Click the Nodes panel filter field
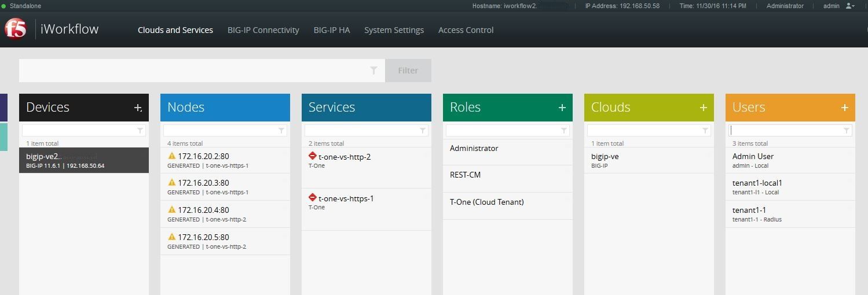868x295 pixels. click(x=225, y=131)
